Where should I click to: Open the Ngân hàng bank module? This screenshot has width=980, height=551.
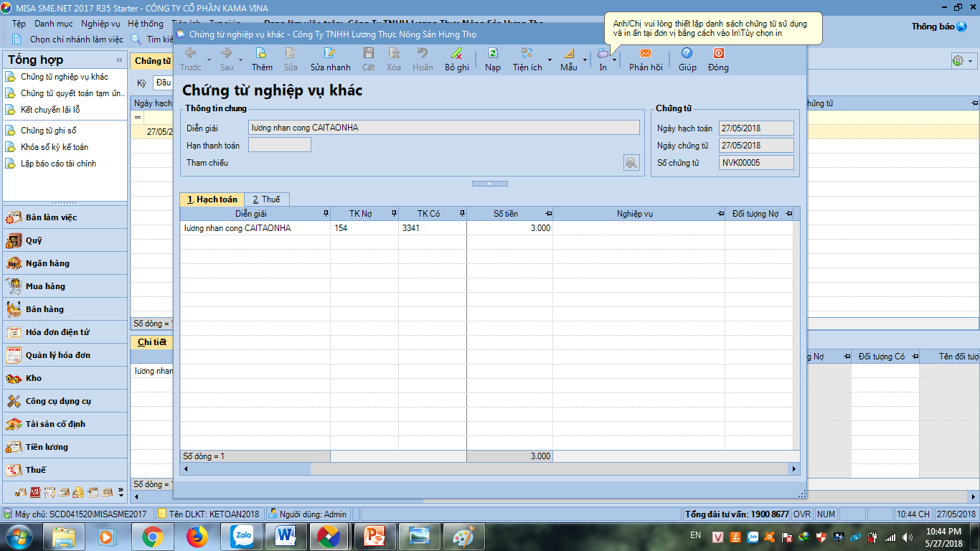click(x=65, y=263)
